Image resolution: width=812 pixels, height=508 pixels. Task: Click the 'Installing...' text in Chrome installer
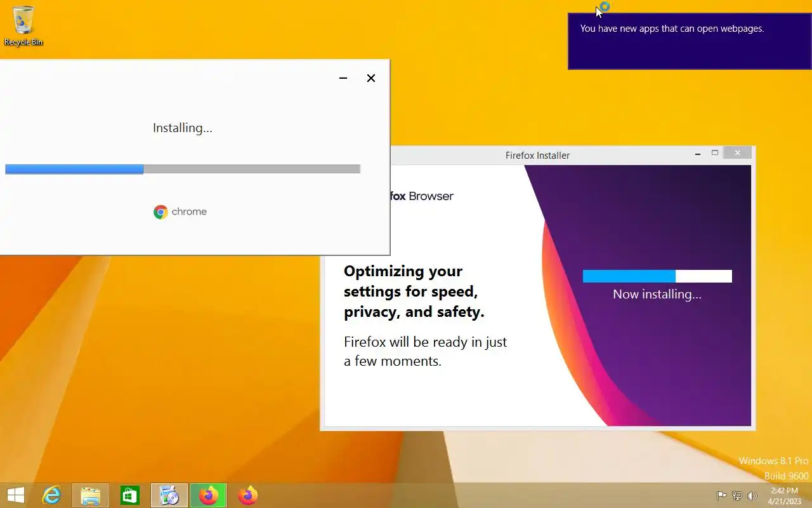[x=183, y=128]
